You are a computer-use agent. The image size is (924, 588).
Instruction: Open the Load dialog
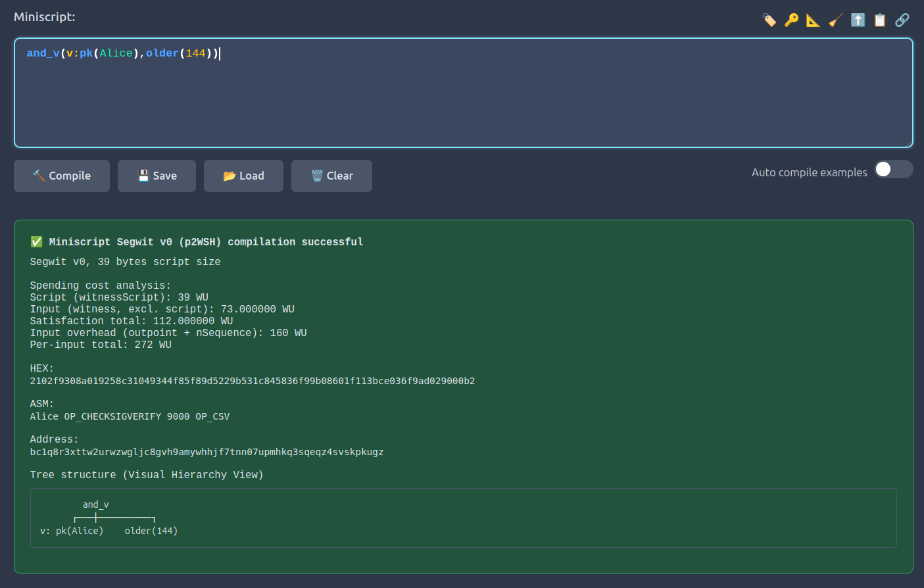[243, 176]
